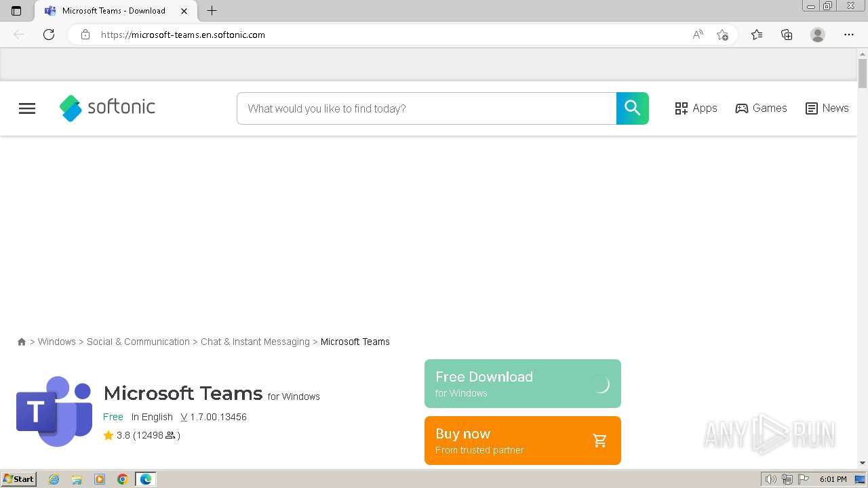Open the browser tab actions menu icon
The width and height of the screenshot is (868, 488).
16,11
